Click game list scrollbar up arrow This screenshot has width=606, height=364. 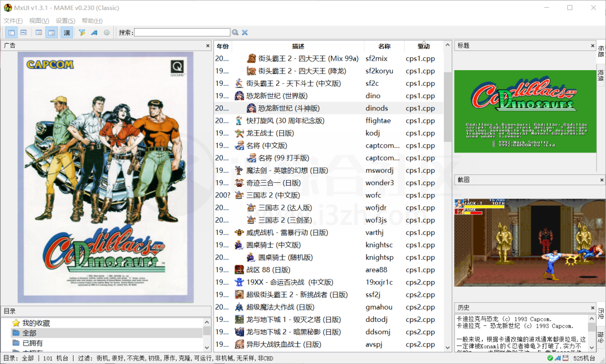coord(448,45)
